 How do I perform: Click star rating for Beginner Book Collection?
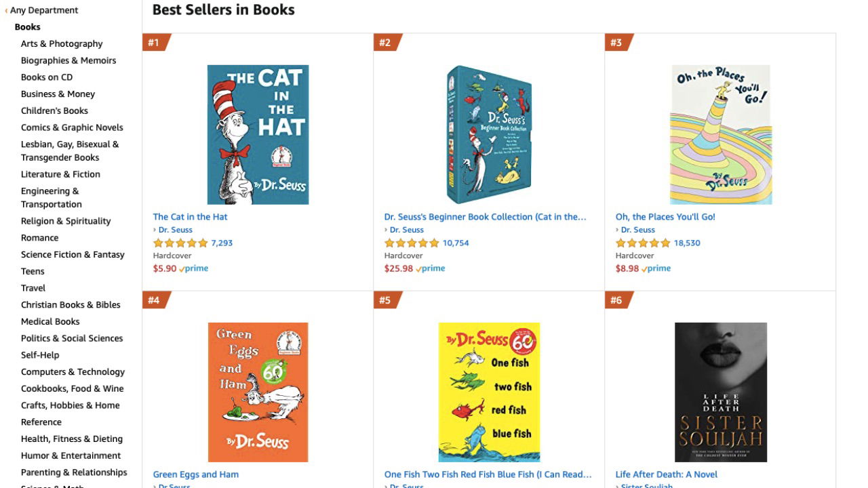(x=412, y=243)
